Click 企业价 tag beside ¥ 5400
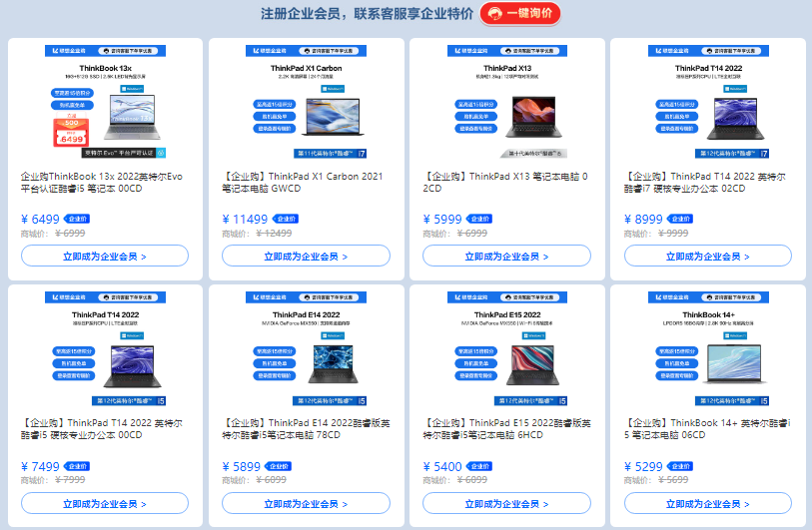812x530 pixels. 479,466
